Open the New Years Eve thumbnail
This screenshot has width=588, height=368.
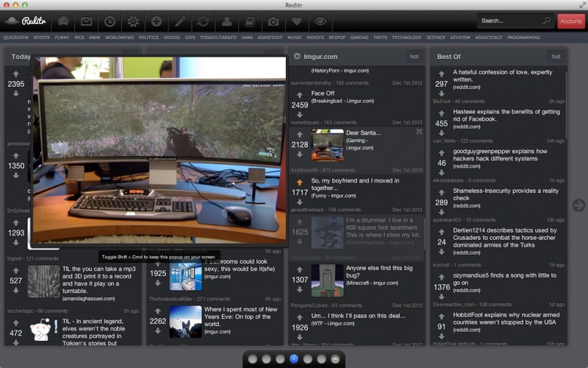tap(186, 322)
